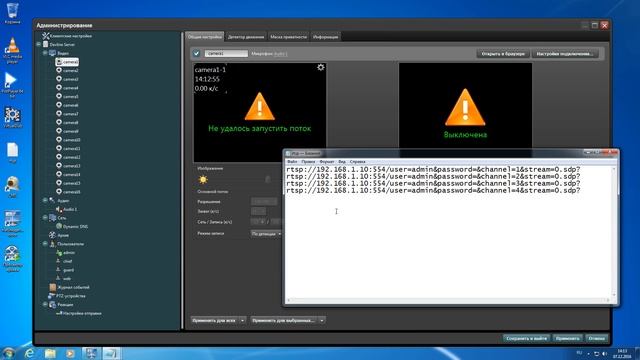Screen dimensions: 640x360
Task: Collapse the Реакции group
Action: 45,304
